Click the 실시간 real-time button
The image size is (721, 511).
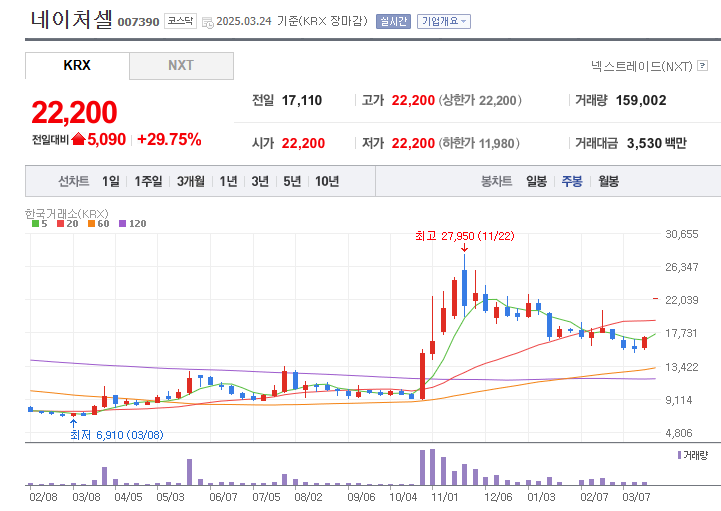click(x=393, y=21)
